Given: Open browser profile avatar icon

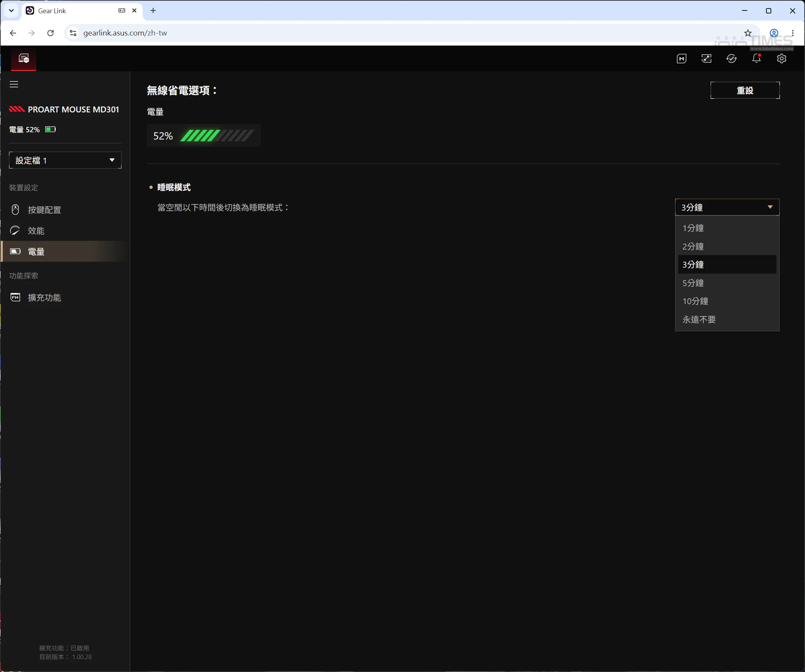Looking at the screenshot, I should [774, 33].
